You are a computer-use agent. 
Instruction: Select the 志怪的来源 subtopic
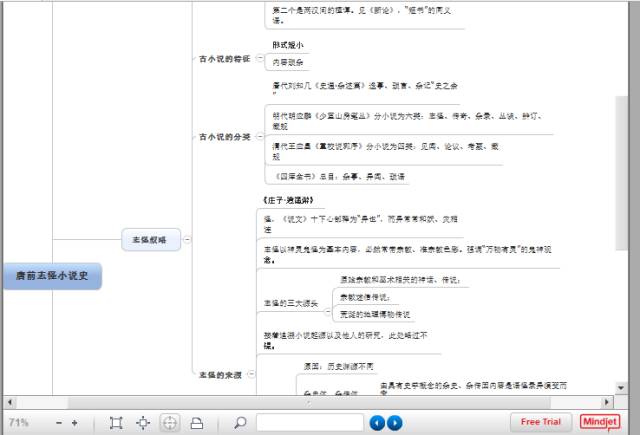click(x=220, y=375)
